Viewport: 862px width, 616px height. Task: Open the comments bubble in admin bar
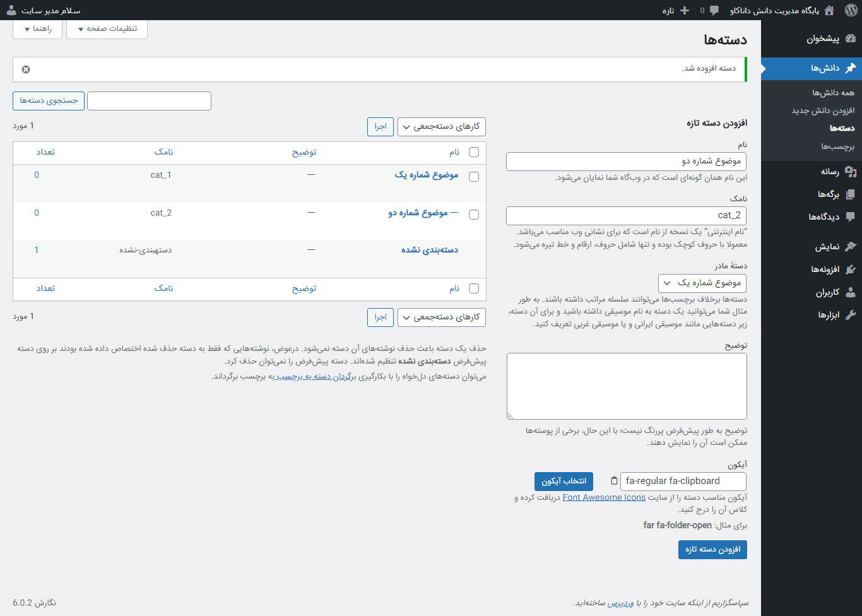point(714,10)
